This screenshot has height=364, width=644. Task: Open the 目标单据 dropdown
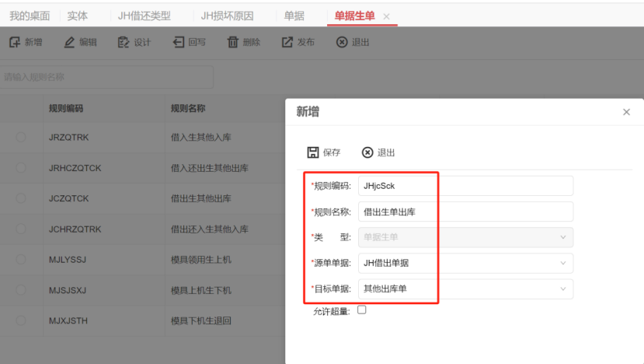[466, 289]
